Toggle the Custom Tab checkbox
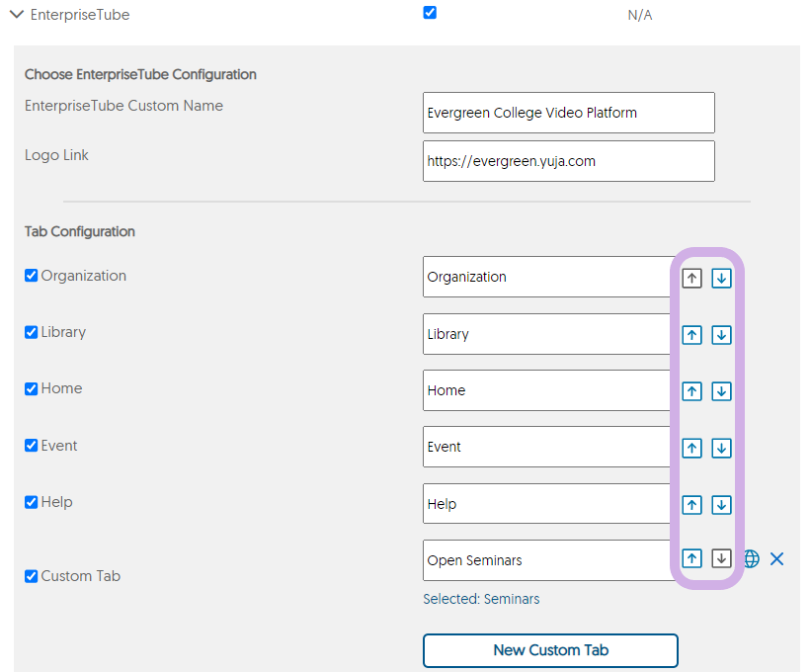The image size is (811, 672). coord(31,576)
